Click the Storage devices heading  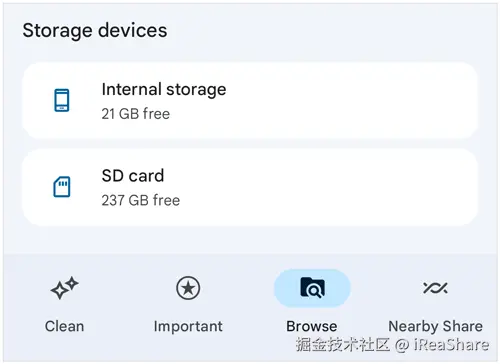pos(95,30)
